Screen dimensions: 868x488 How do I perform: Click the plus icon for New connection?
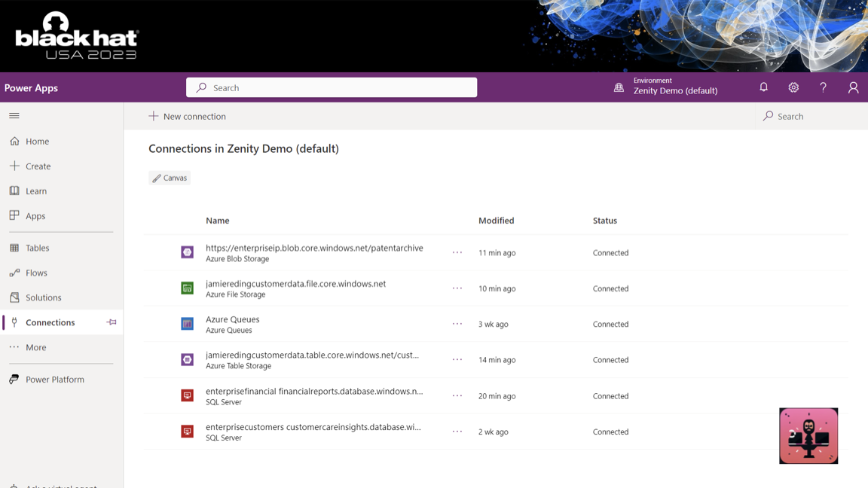(154, 116)
